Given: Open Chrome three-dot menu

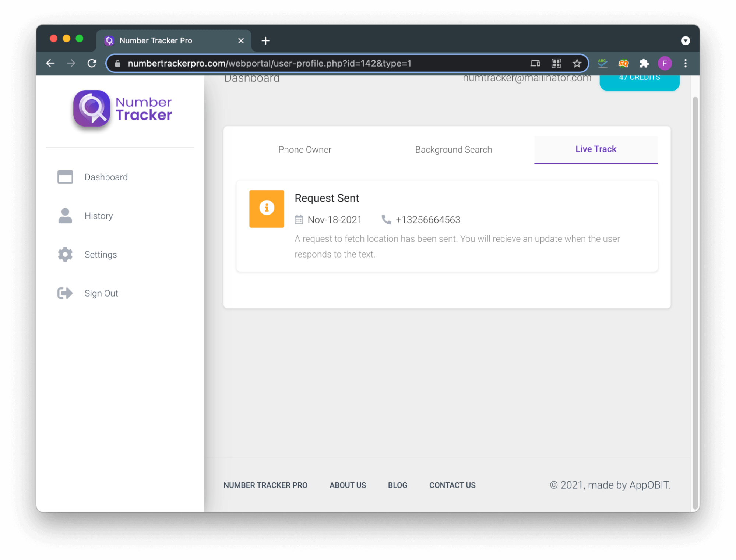Looking at the screenshot, I should 685,63.
